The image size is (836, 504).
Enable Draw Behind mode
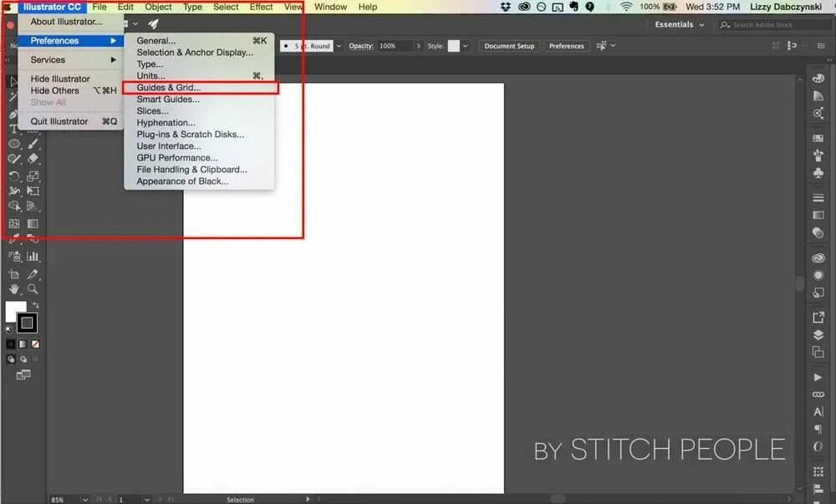click(23, 359)
